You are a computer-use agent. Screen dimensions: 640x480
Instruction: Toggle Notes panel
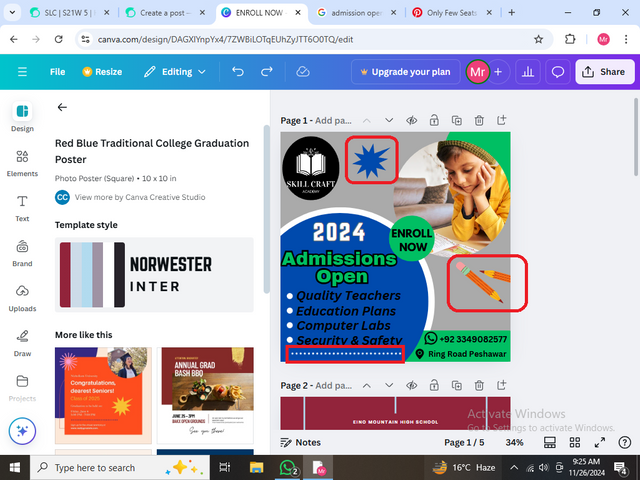tap(301, 442)
